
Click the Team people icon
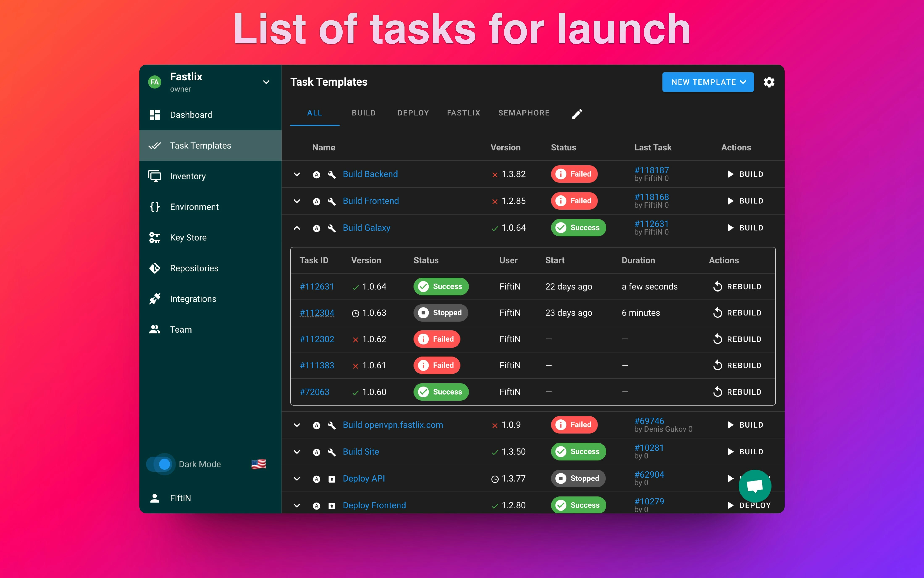pos(155,329)
